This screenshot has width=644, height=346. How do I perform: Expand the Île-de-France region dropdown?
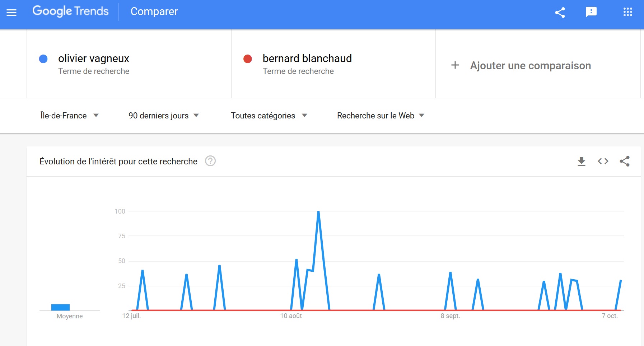click(x=70, y=116)
